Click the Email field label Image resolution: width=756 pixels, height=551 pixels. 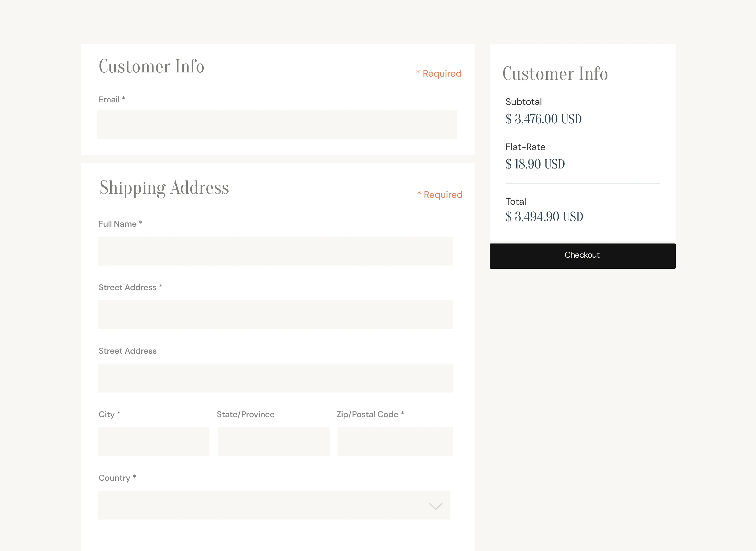coord(112,99)
